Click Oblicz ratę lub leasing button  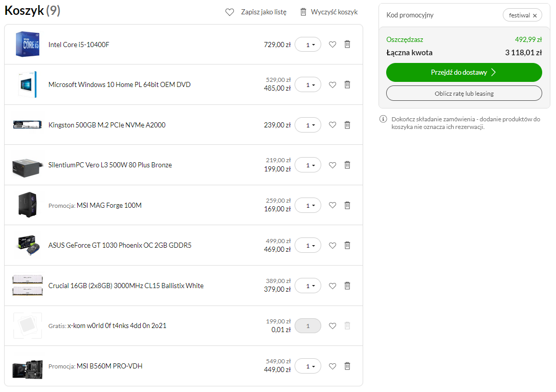pos(464,94)
